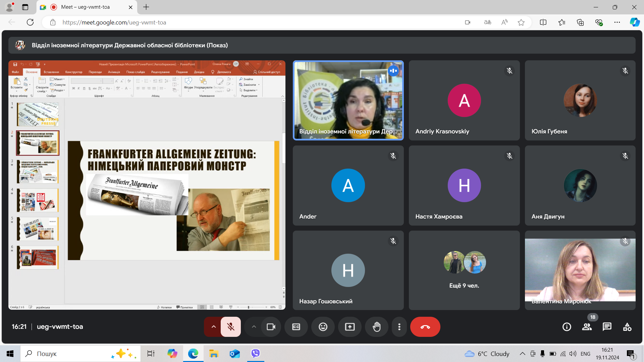
Task: Open the in-call chat panel
Action: point(607,327)
